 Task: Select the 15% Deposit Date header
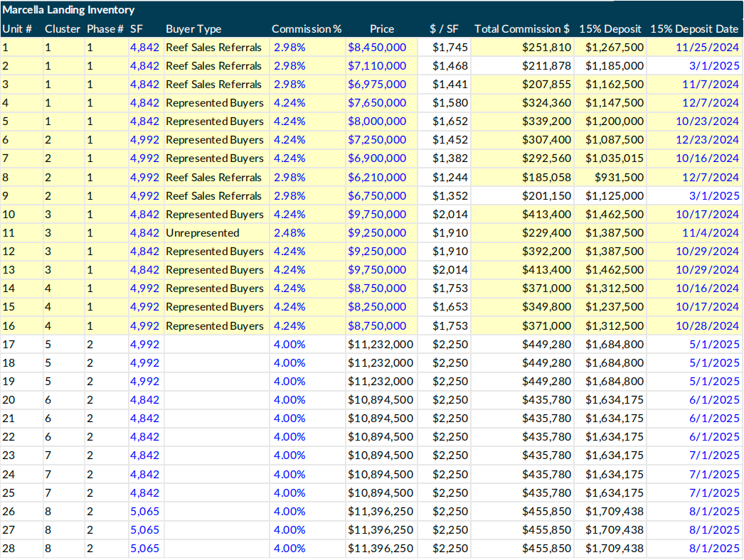[x=694, y=29]
